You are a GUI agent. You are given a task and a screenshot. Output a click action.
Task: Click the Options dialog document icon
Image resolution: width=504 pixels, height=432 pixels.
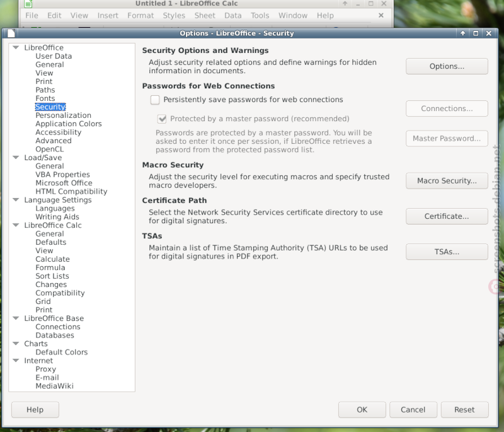[11, 33]
